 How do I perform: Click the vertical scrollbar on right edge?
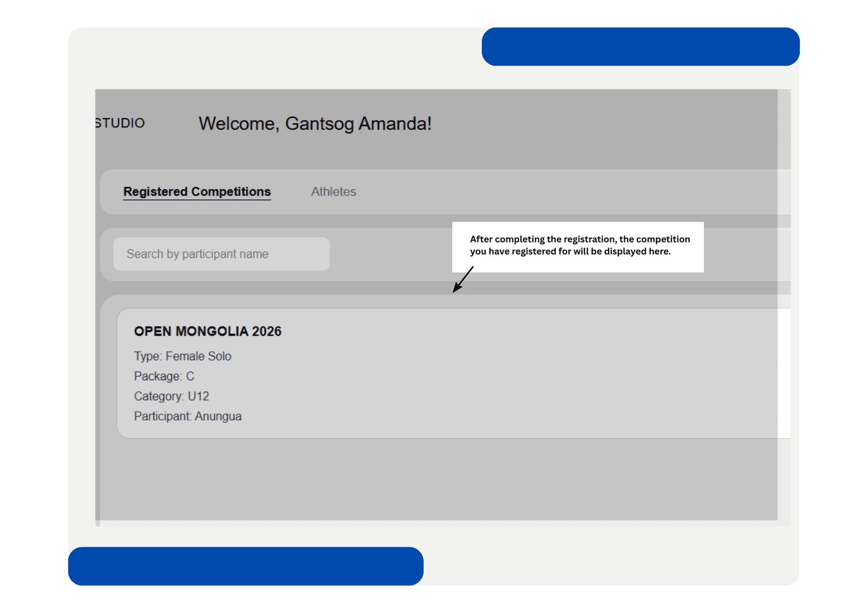pos(784,307)
